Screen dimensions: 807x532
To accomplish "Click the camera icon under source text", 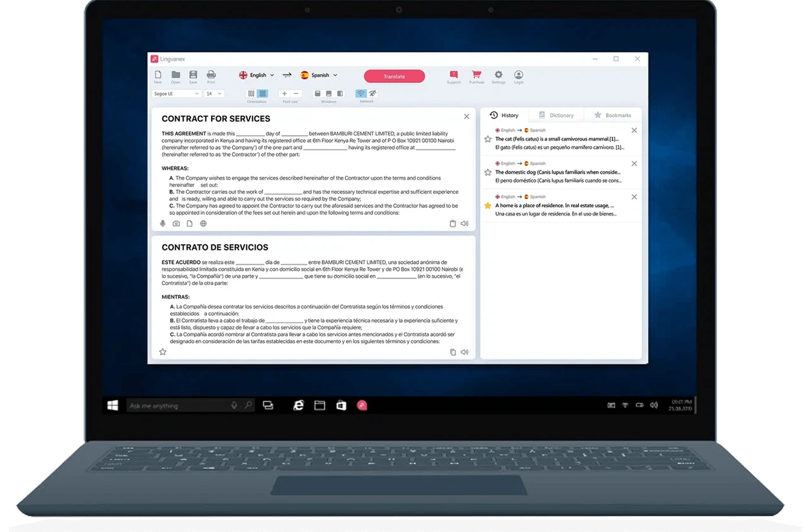I will 176,223.
